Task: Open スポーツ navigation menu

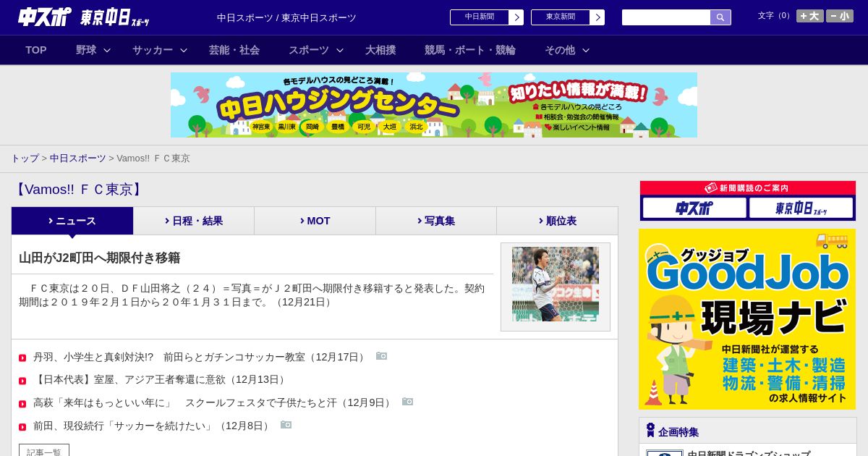Action: (x=309, y=50)
